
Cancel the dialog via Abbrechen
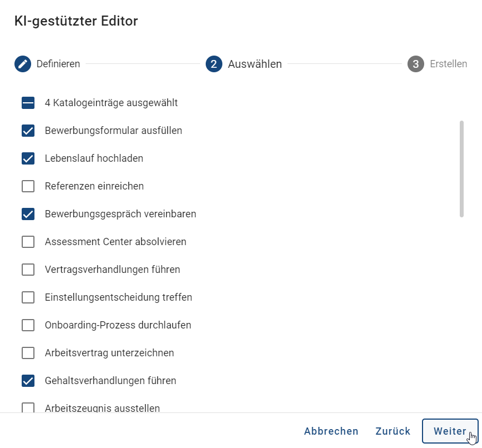331,431
